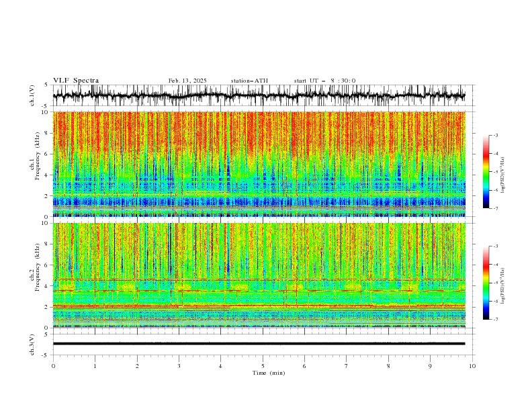The height and width of the screenshot is (411, 532).
Task: Click the lower PSD color scale bar
Action: coord(486,283)
